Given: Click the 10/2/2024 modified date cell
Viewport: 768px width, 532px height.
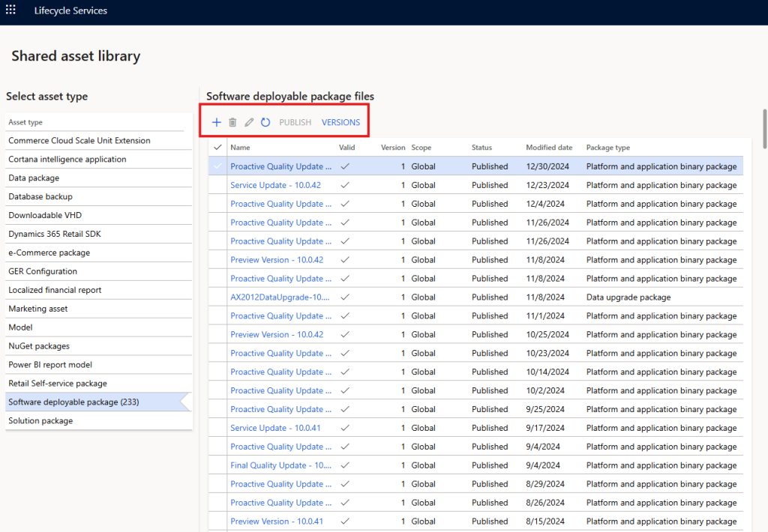Looking at the screenshot, I should tap(545, 390).
